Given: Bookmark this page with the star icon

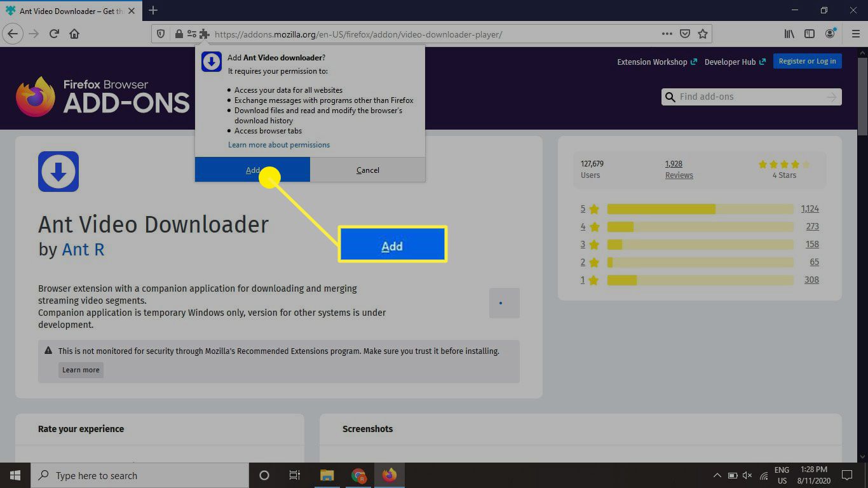Looking at the screenshot, I should (703, 34).
